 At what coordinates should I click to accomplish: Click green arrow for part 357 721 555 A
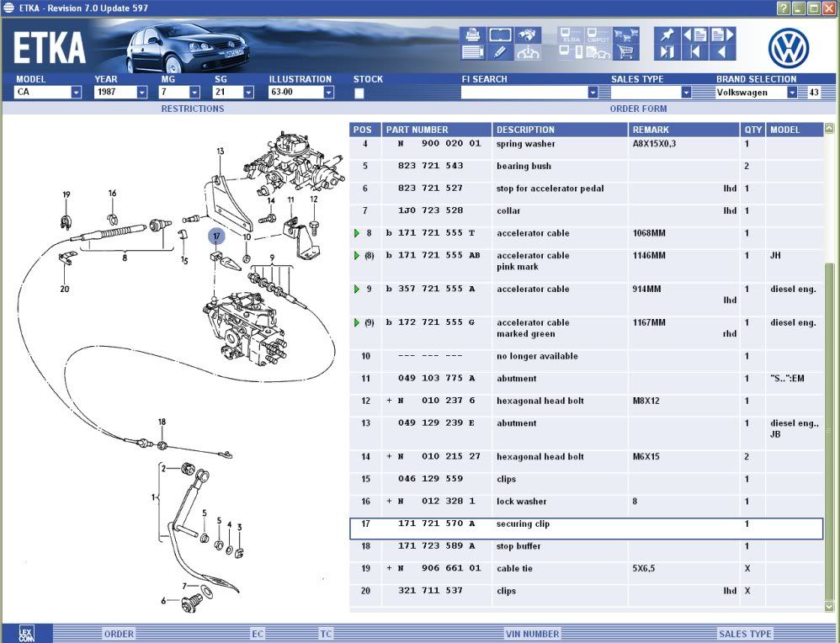pos(357,290)
